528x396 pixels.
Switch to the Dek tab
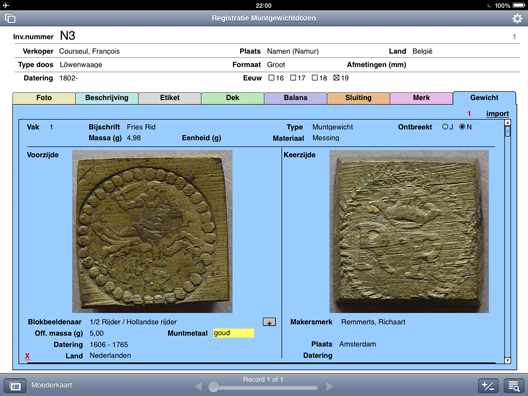233,98
